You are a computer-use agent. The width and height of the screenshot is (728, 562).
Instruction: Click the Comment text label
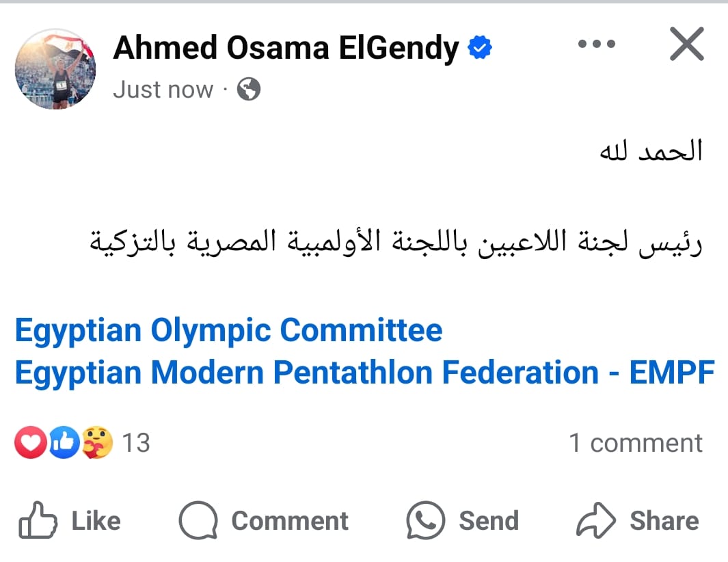(x=291, y=520)
